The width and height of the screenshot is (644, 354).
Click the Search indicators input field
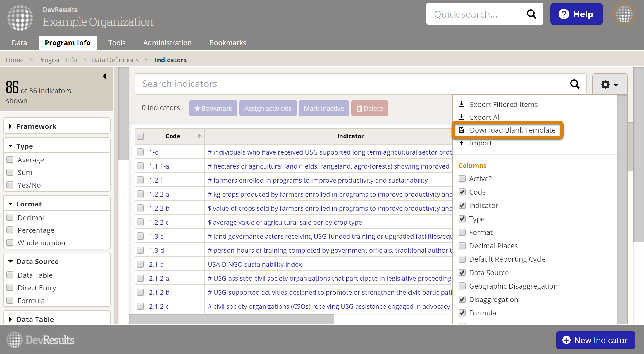[x=351, y=84]
